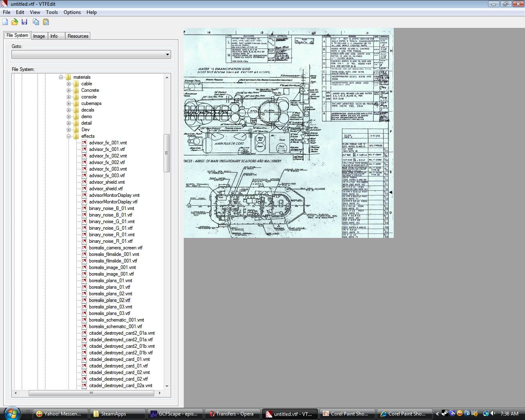Screen dimensions: 525x420
Task: Open the Help menu
Action: (x=91, y=12)
